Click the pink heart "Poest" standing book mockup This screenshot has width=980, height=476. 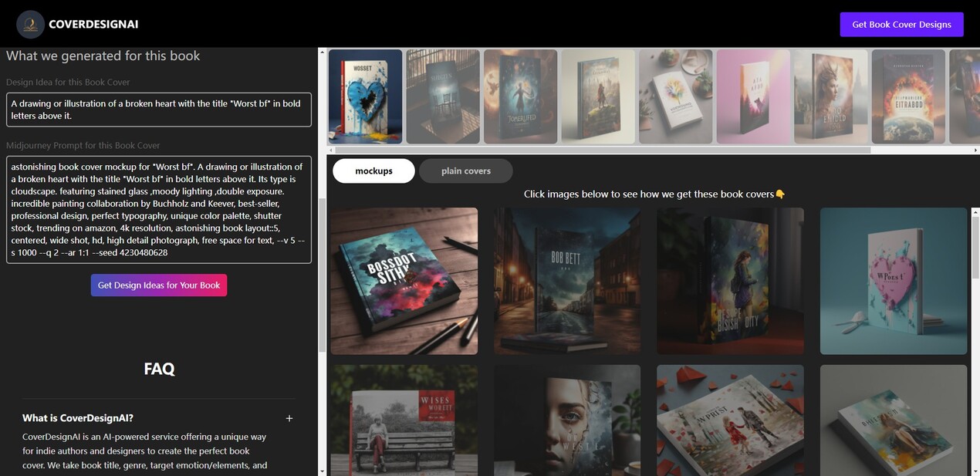pos(893,280)
